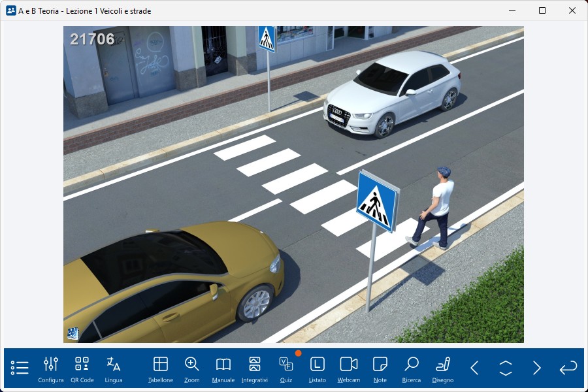Change language via Lingua
Image resolution: width=588 pixels, height=392 pixels.
(x=114, y=369)
